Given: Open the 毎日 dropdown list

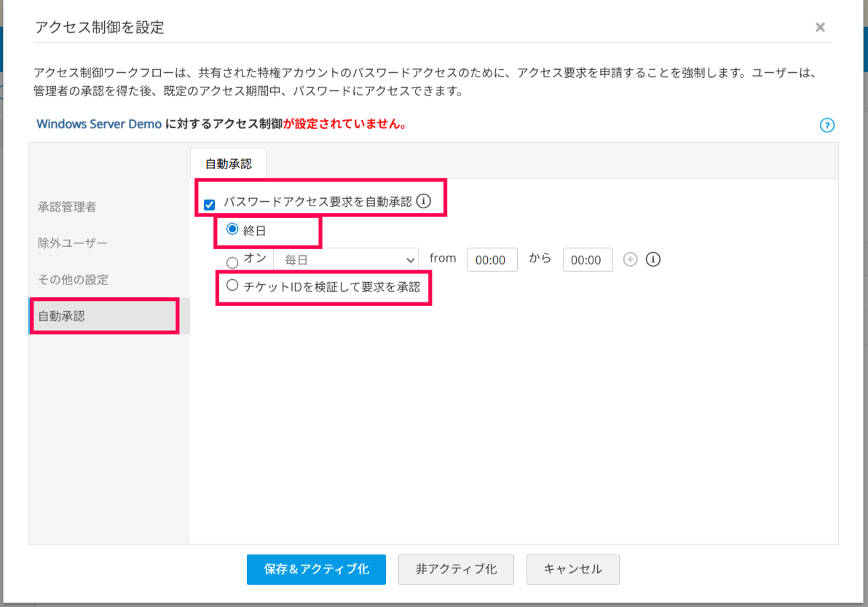Looking at the screenshot, I should pyautogui.click(x=346, y=259).
